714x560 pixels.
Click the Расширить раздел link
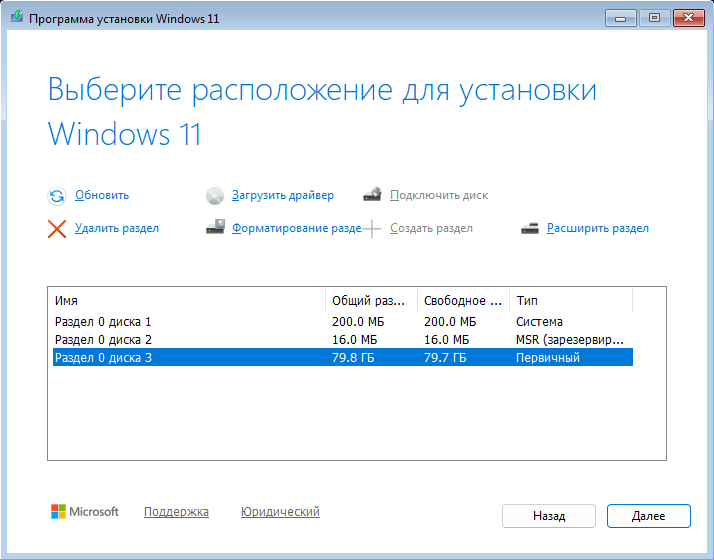tap(598, 228)
